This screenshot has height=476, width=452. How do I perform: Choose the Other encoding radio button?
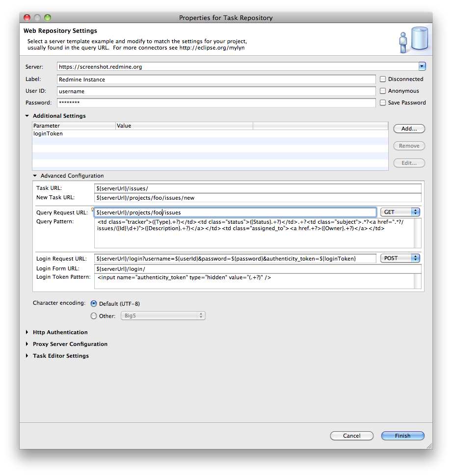[94, 316]
